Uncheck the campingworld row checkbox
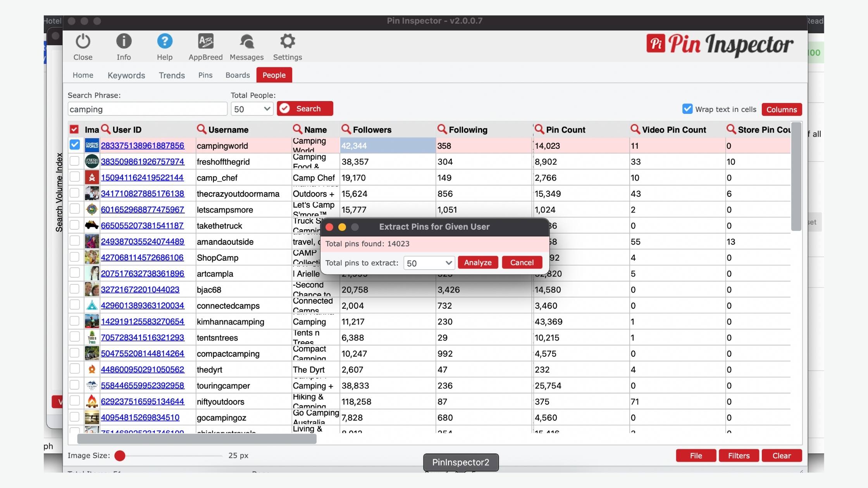This screenshot has height=488, width=868. coord(74,144)
